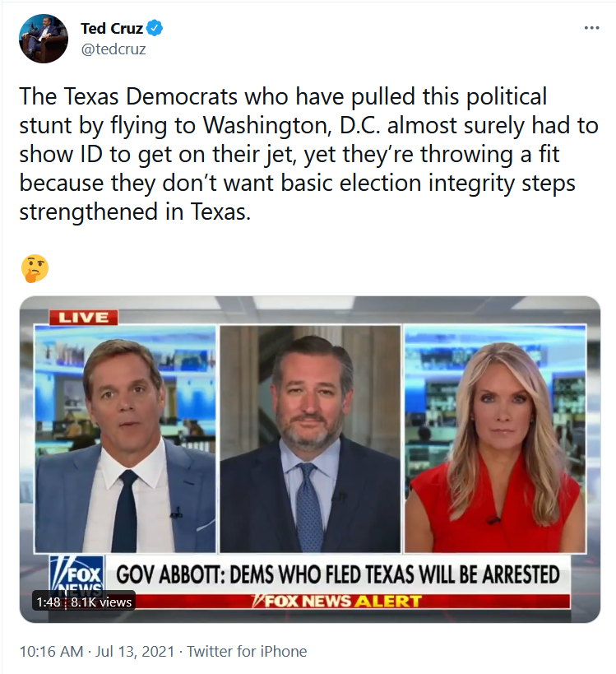Click the 8.1K views counter

point(101,602)
